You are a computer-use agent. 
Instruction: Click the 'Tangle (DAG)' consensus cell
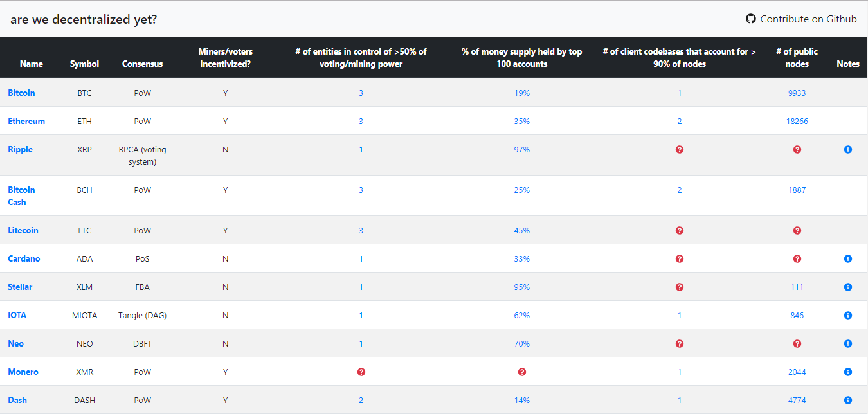(x=142, y=315)
